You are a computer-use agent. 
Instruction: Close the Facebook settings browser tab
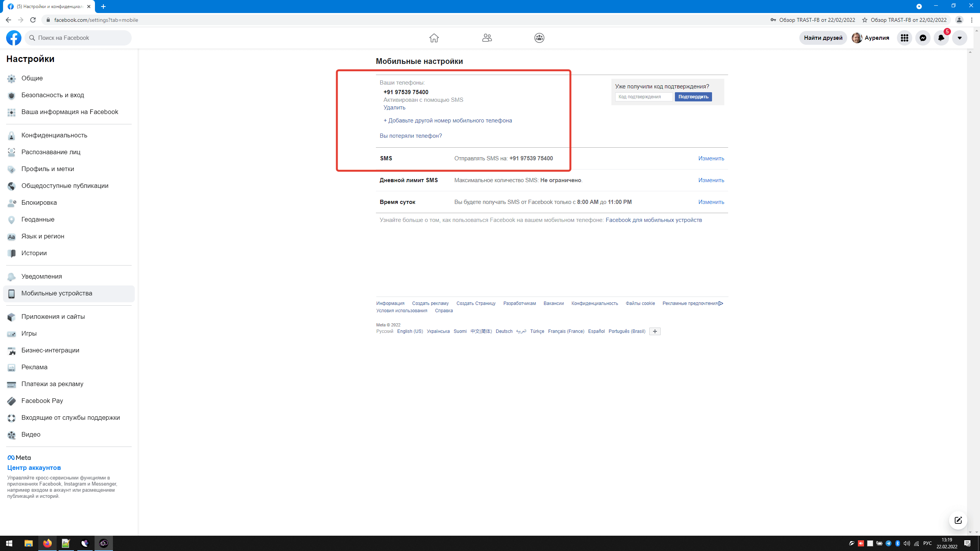(89, 7)
